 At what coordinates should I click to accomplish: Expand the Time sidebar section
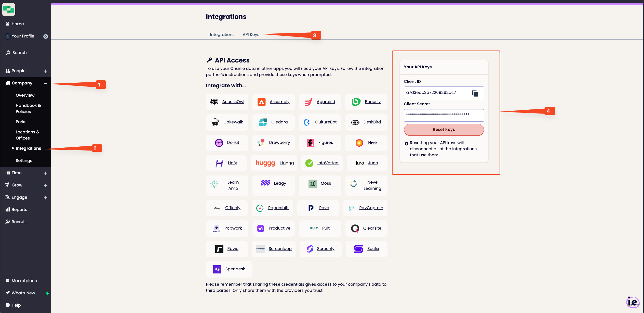pyautogui.click(x=46, y=173)
